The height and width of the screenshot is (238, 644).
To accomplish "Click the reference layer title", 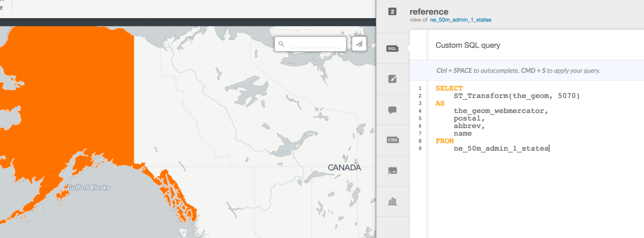I will [x=429, y=12].
